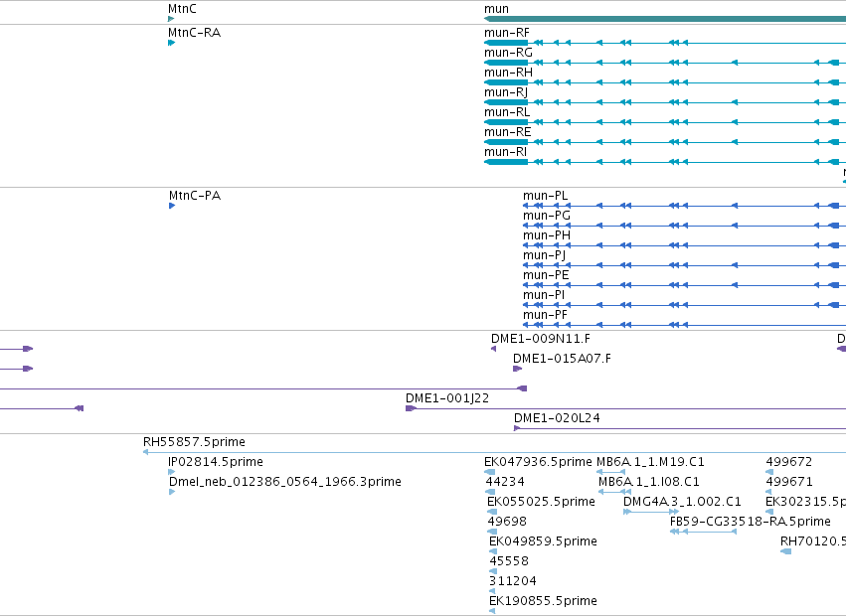Click the Dmel_neb_012386_0564_1966.3prime arrow glyph

click(x=172, y=492)
